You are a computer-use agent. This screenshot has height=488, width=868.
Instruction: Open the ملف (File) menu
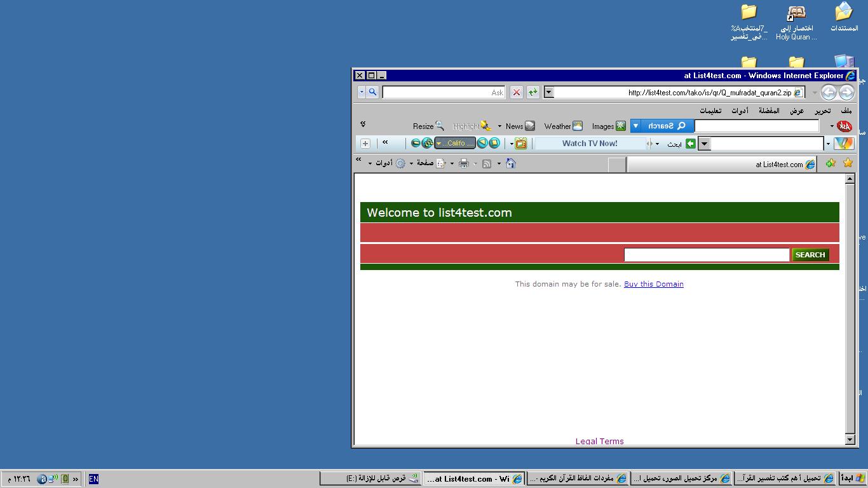[x=846, y=111]
